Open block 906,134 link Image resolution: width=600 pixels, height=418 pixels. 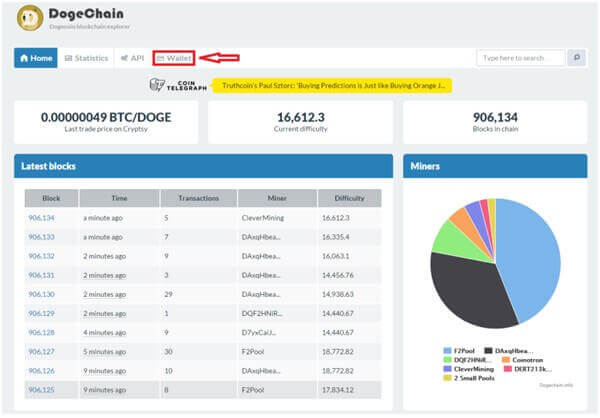point(42,217)
